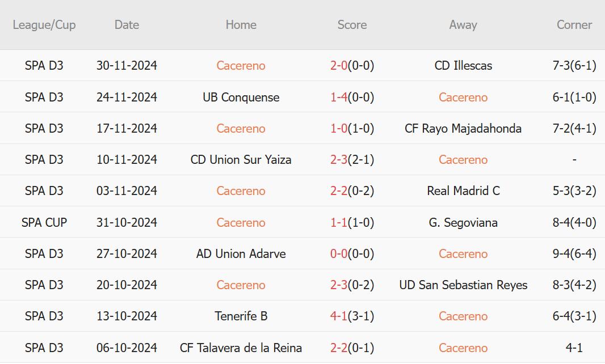Open the CF Talavera de la Reina link
Screen dimensions: 605x364
[x=241, y=348]
